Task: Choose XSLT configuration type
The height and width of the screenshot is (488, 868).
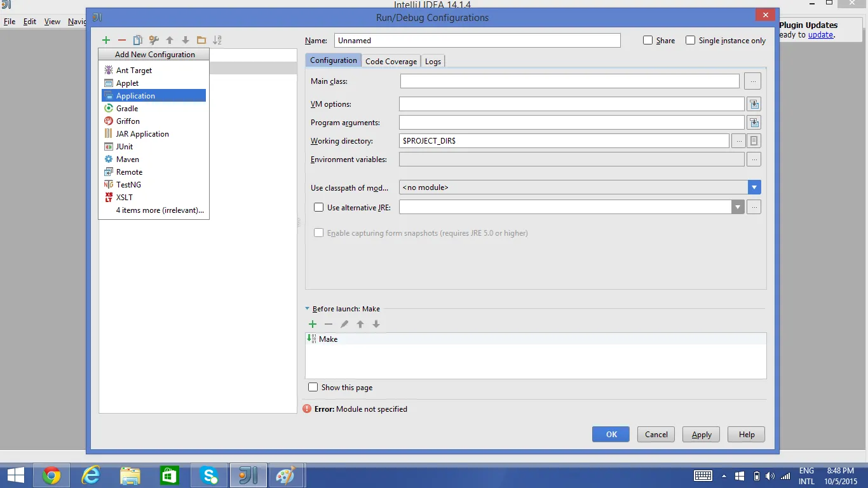Action: (154, 198)
